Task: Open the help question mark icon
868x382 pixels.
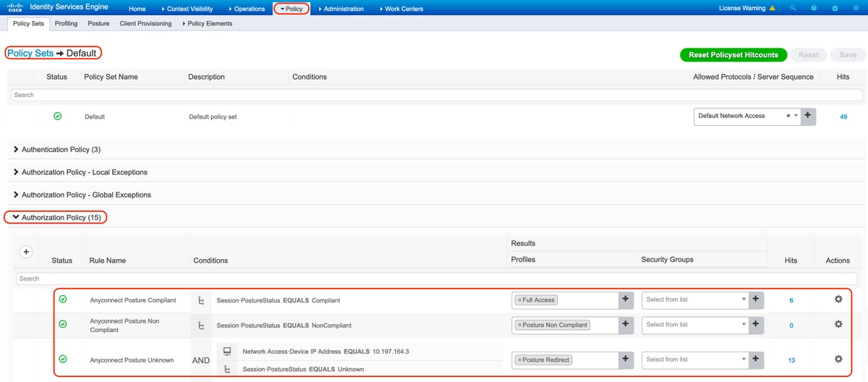Action: pyautogui.click(x=814, y=9)
